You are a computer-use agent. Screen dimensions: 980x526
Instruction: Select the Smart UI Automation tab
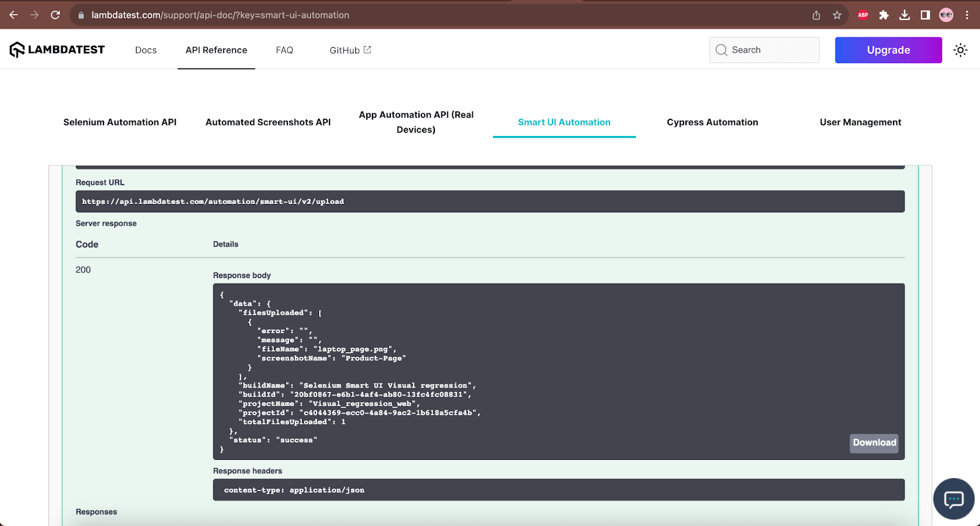pyautogui.click(x=564, y=122)
